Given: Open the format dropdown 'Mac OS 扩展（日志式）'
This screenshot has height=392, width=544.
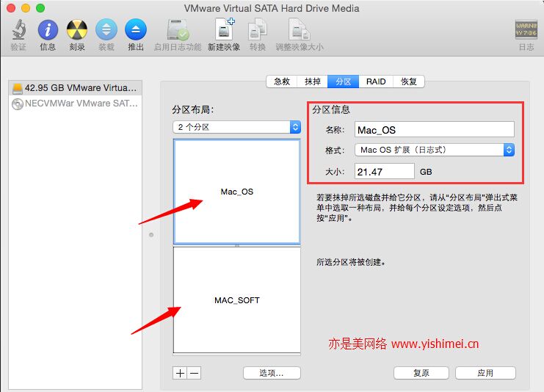Looking at the screenshot, I should (x=435, y=150).
